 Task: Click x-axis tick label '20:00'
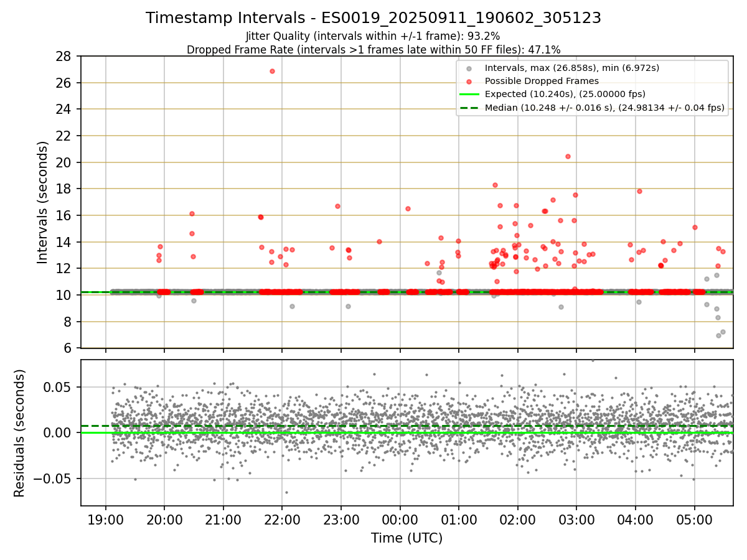pos(164,520)
